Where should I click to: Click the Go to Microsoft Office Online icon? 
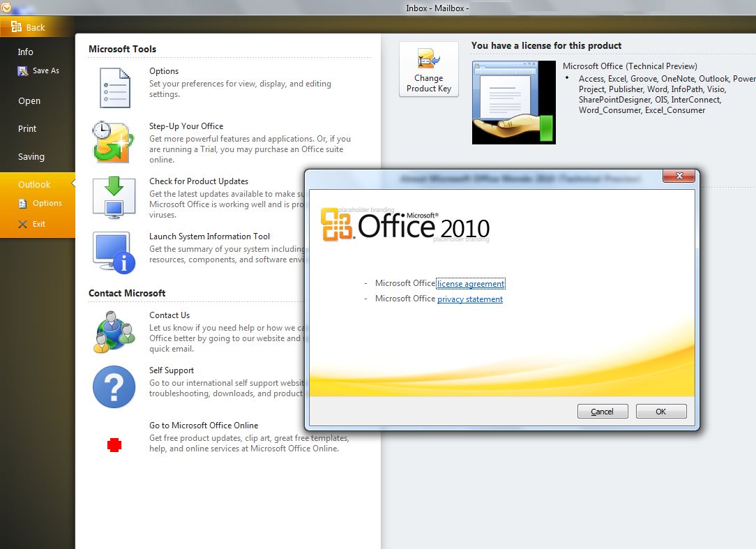pos(114,444)
